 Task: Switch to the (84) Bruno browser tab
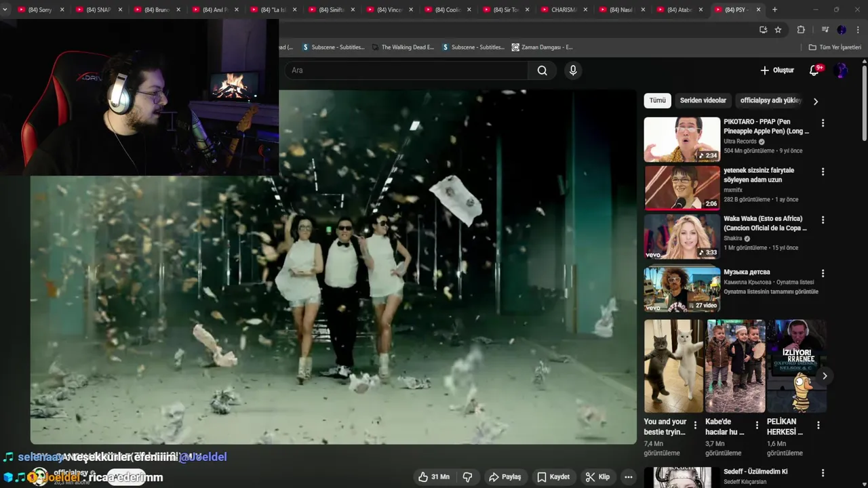coord(157,9)
